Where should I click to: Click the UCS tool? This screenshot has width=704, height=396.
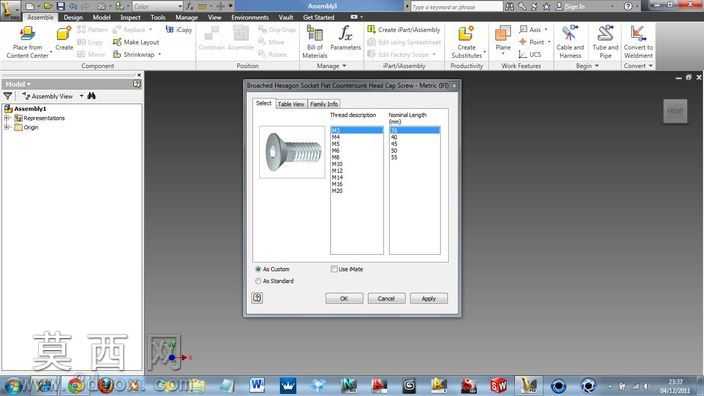click(x=530, y=54)
